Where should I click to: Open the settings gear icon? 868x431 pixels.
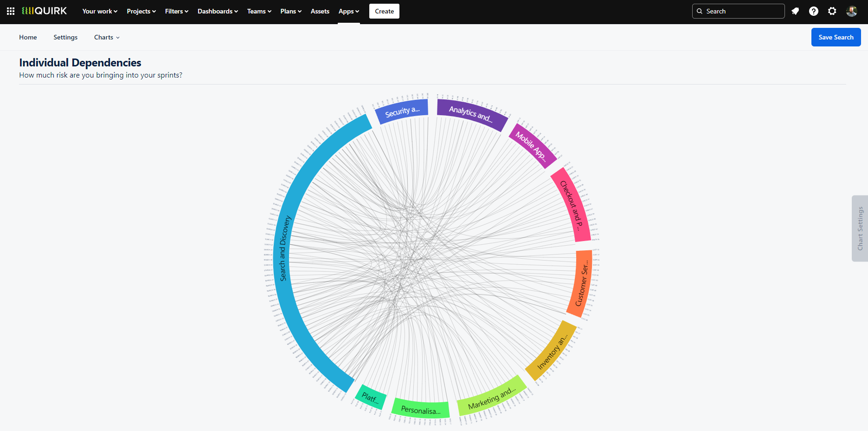click(x=832, y=11)
